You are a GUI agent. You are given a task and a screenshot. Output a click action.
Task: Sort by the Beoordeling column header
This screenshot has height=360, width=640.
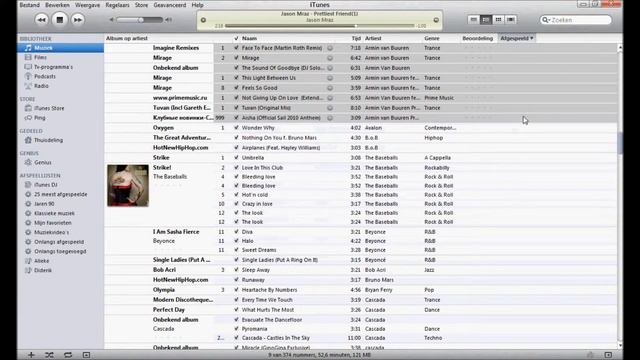tap(478, 38)
